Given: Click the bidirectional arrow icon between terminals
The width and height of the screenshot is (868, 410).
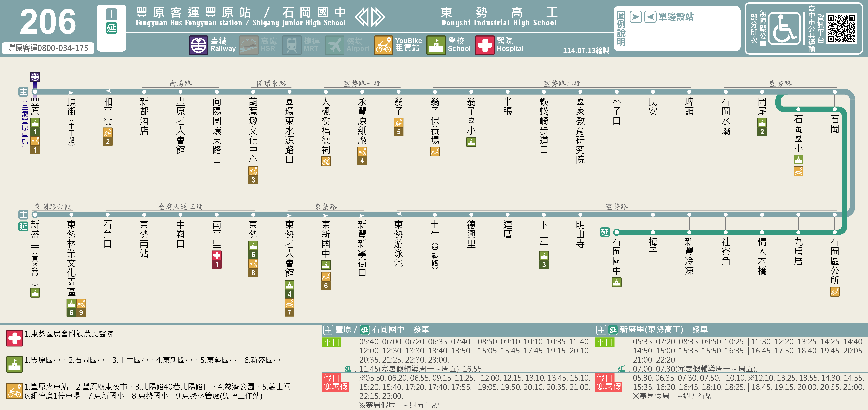Looking at the screenshot, I should tap(370, 17).
